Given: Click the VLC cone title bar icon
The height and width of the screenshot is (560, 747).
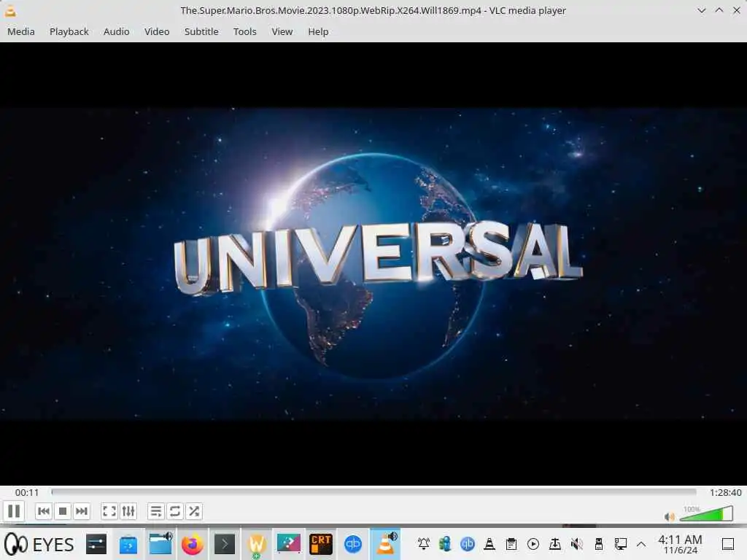Looking at the screenshot, I should point(10,10).
